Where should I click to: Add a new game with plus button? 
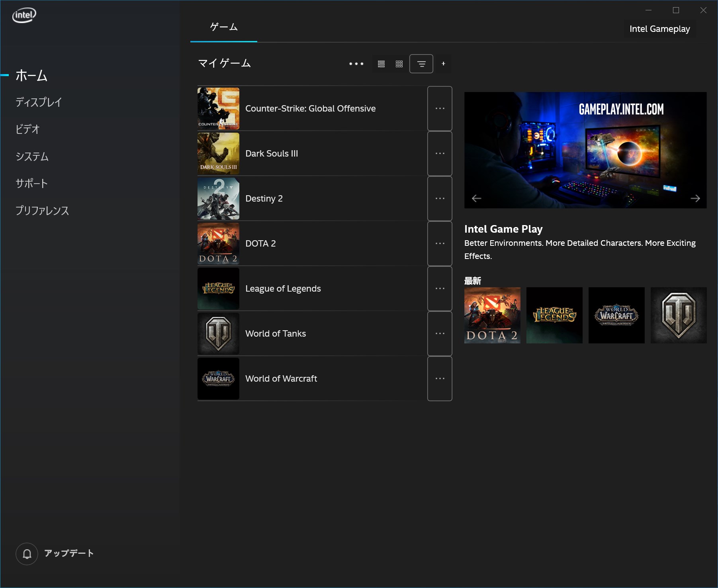coord(443,64)
